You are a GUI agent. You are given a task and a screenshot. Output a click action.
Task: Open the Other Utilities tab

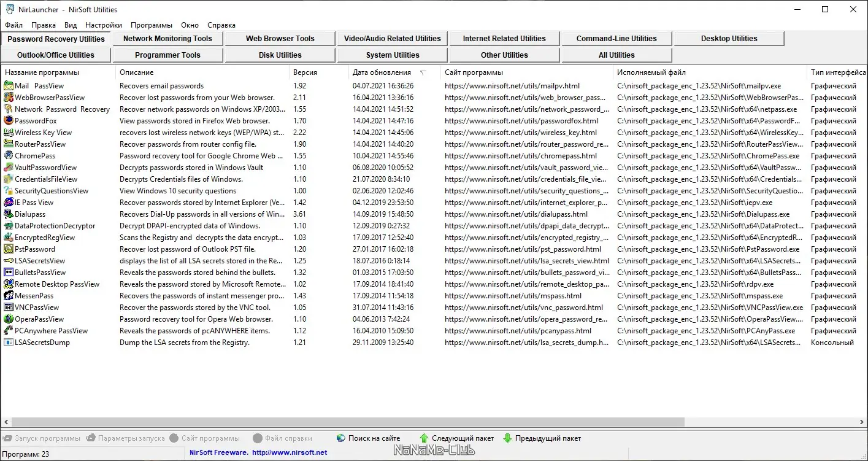pyautogui.click(x=504, y=55)
